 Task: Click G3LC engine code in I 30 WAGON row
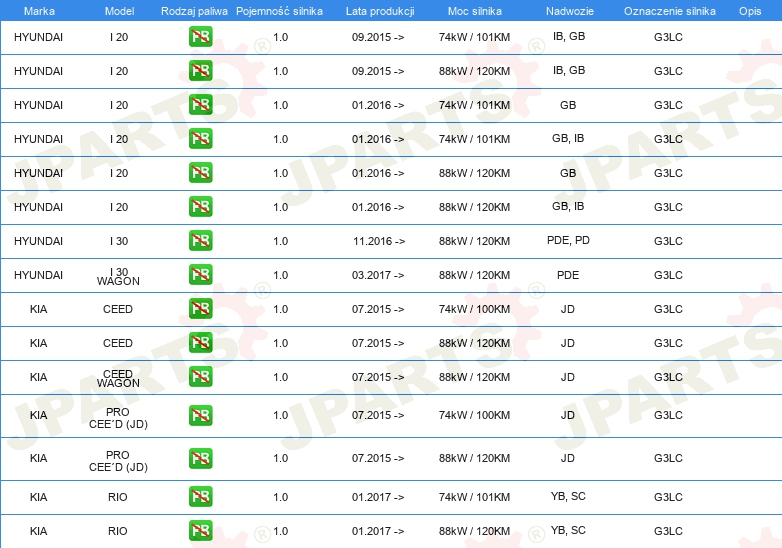click(668, 275)
